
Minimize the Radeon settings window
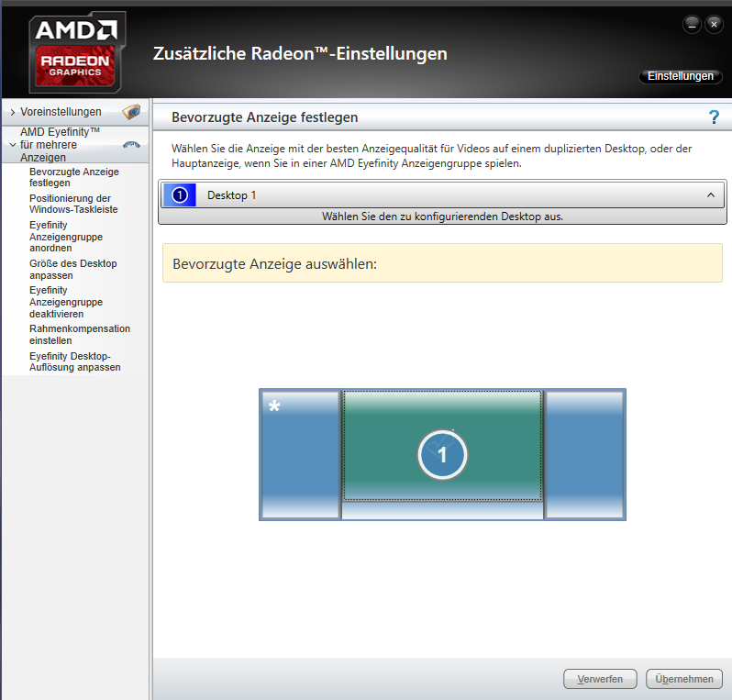(x=692, y=24)
